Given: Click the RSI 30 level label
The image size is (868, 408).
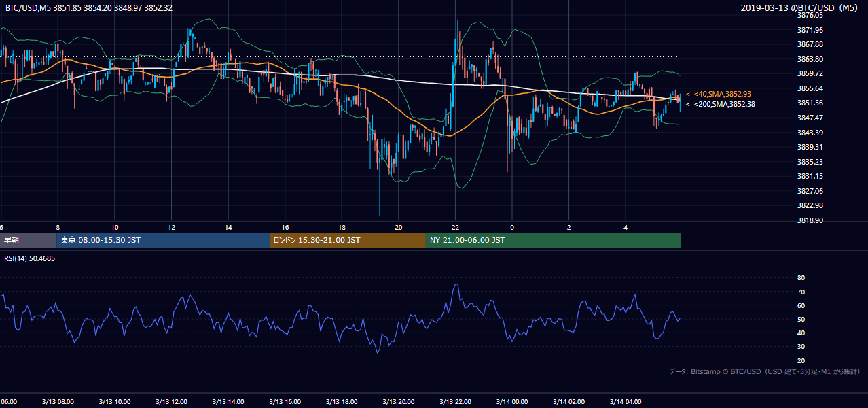Looking at the screenshot, I should click(801, 347).
